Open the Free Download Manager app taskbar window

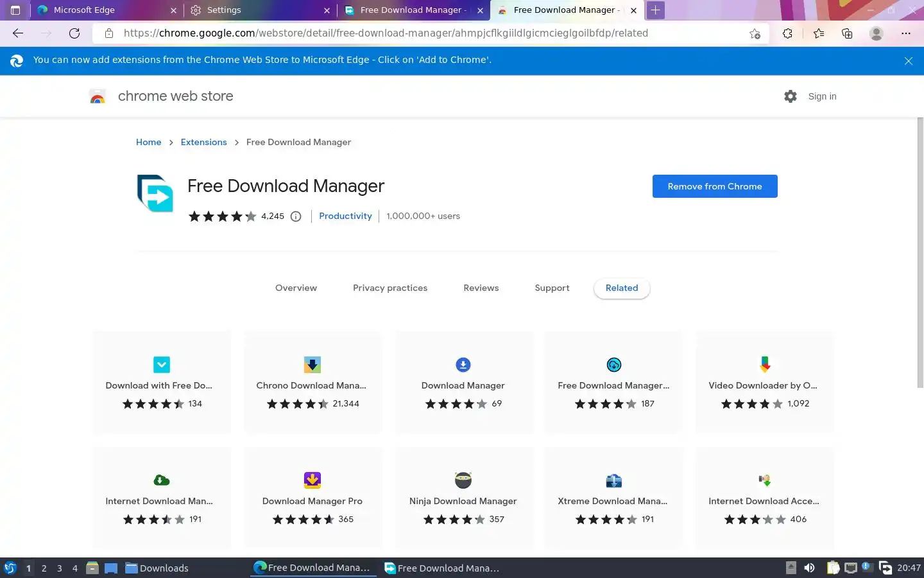click(442, 568)
